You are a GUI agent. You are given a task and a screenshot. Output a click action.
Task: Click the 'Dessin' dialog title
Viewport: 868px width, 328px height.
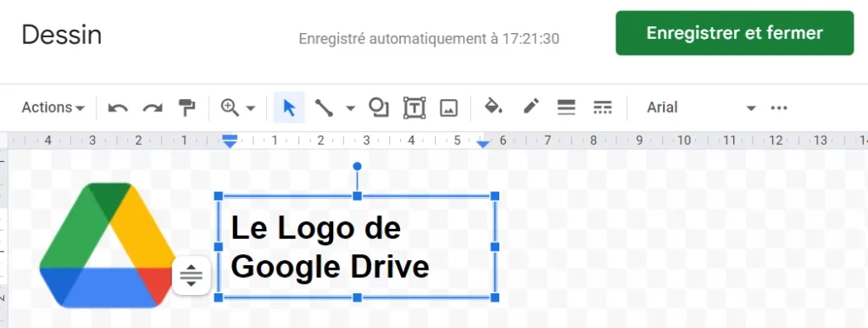[x=61, y=36]
